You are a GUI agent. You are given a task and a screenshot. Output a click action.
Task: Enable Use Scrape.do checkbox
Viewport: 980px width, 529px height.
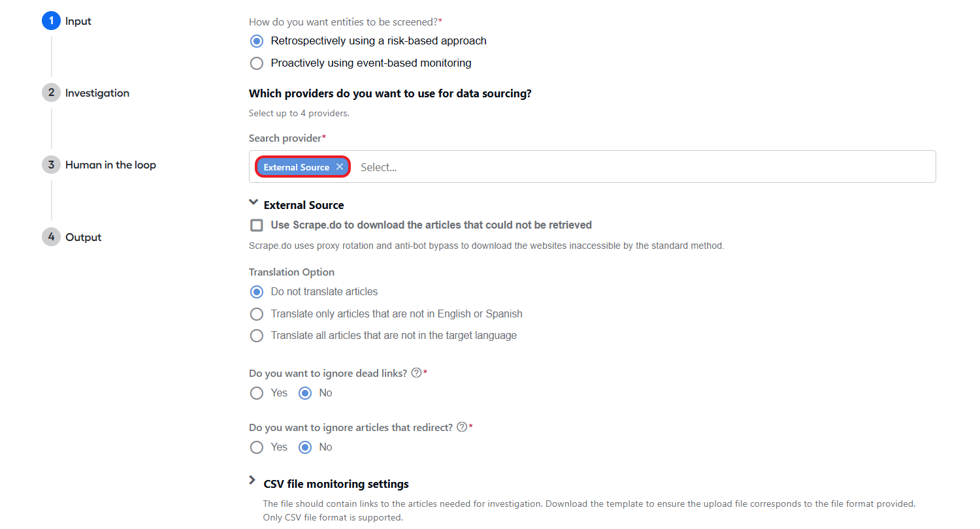pyautogui.click(x=257, y=225)
